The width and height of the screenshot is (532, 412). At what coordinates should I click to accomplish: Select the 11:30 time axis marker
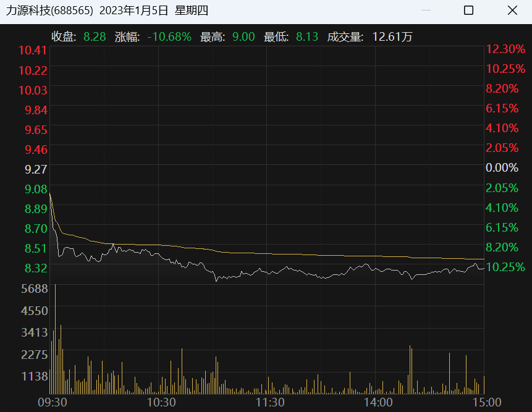click(269, 403)
